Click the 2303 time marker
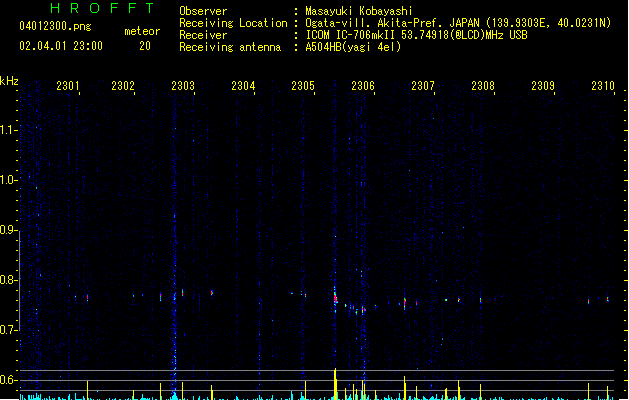Image resolution: width=629 pixels, height=400 pixels. [x=183, y=85]
